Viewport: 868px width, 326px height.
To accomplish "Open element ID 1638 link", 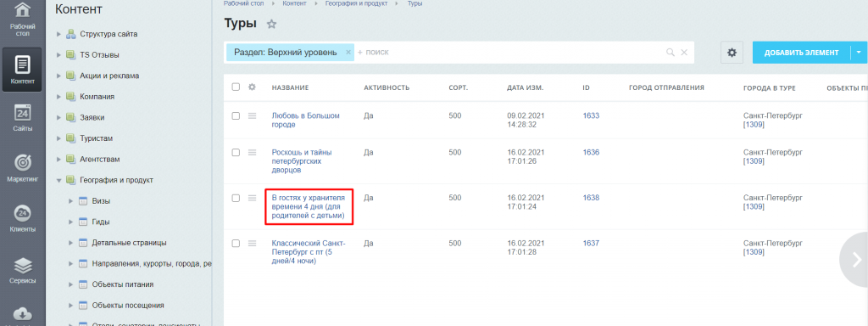I will [x=591, y=197].
